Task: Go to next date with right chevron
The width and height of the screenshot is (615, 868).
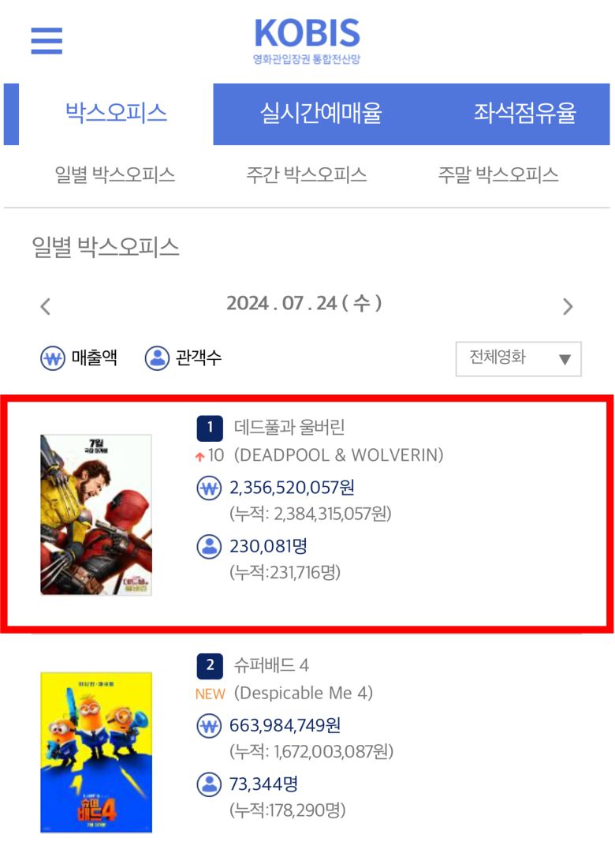Action: coord(568,306)
